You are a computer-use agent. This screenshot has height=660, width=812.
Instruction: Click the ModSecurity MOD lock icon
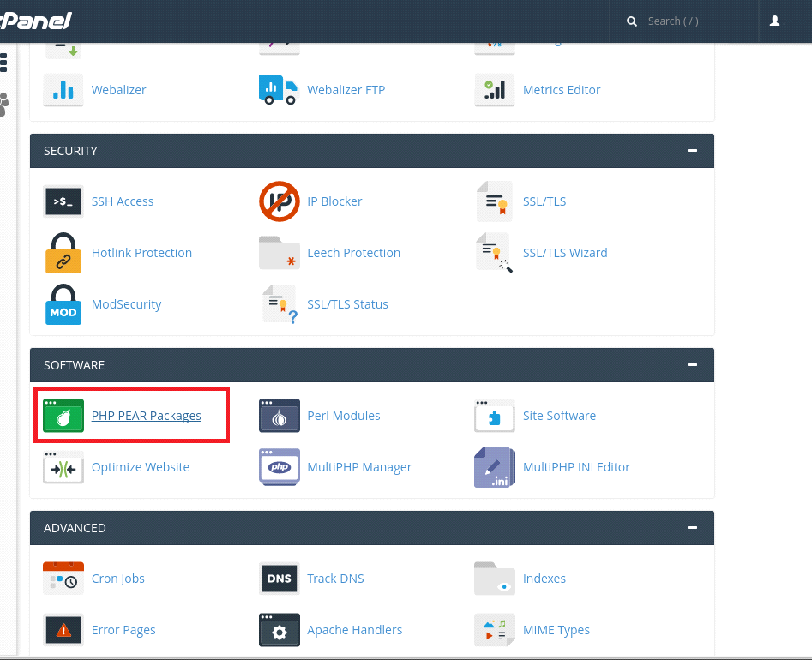click(x=63, y=304)
